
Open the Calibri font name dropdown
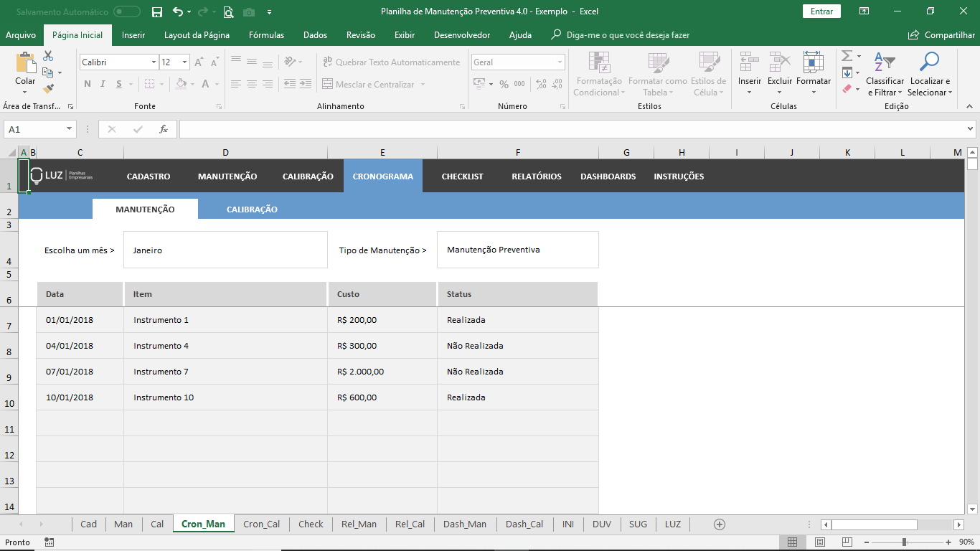154,62
